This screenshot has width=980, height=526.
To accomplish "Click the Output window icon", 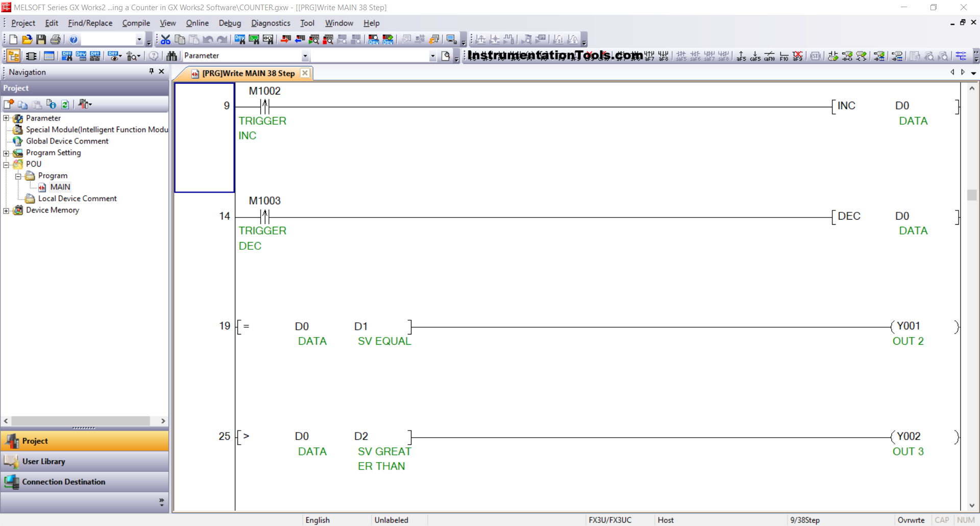I will click(49, 56).
